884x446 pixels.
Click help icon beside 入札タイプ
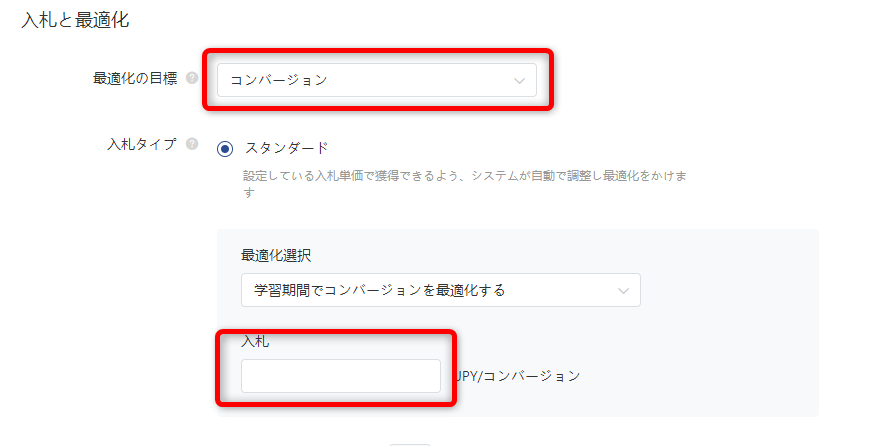(192, 144)
